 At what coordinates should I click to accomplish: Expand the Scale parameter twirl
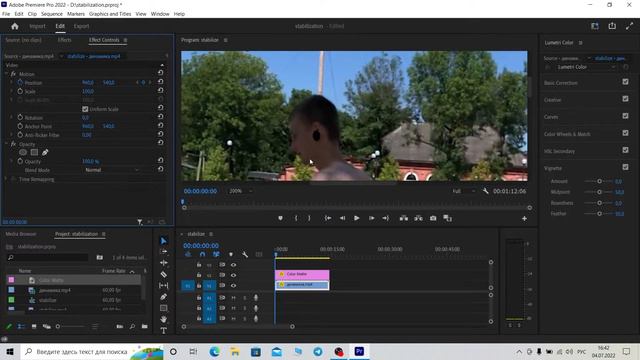(11, 91)
